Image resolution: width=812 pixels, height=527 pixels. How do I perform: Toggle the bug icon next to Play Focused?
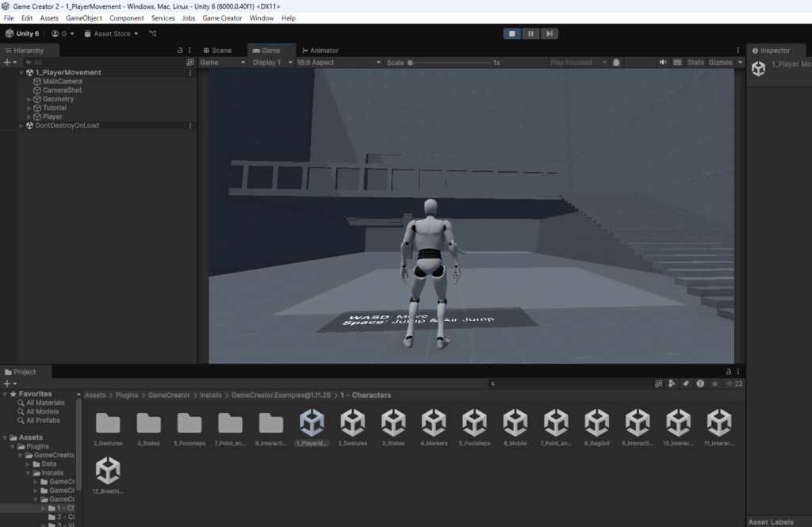pyautogui.click(x=616, y=63)
